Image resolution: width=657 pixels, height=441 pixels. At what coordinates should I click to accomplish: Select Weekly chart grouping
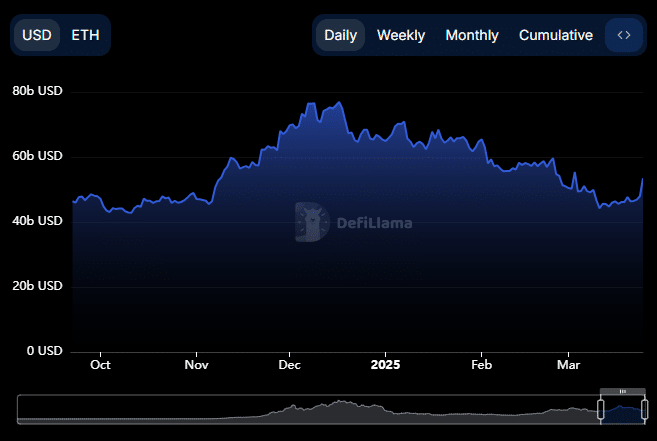[x=400, y=35]
